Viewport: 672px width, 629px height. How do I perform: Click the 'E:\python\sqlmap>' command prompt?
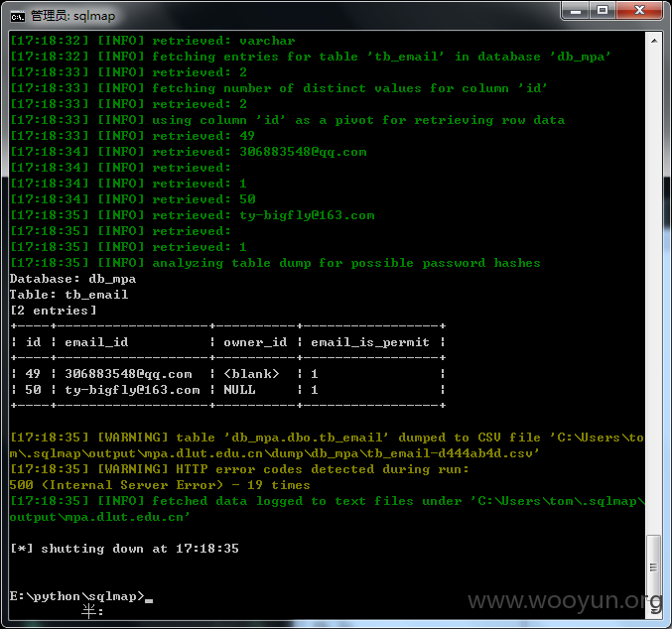click(x=77, y=596)
